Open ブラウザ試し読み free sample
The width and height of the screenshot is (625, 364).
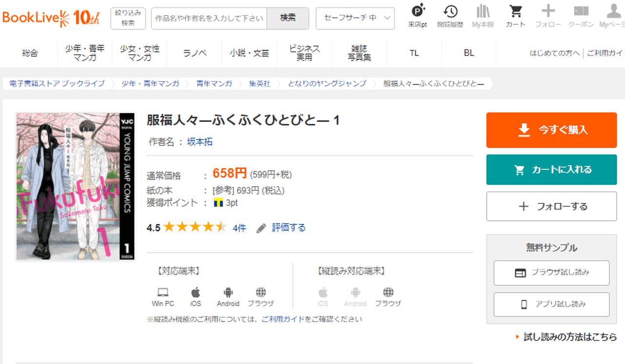coord(551,273)
